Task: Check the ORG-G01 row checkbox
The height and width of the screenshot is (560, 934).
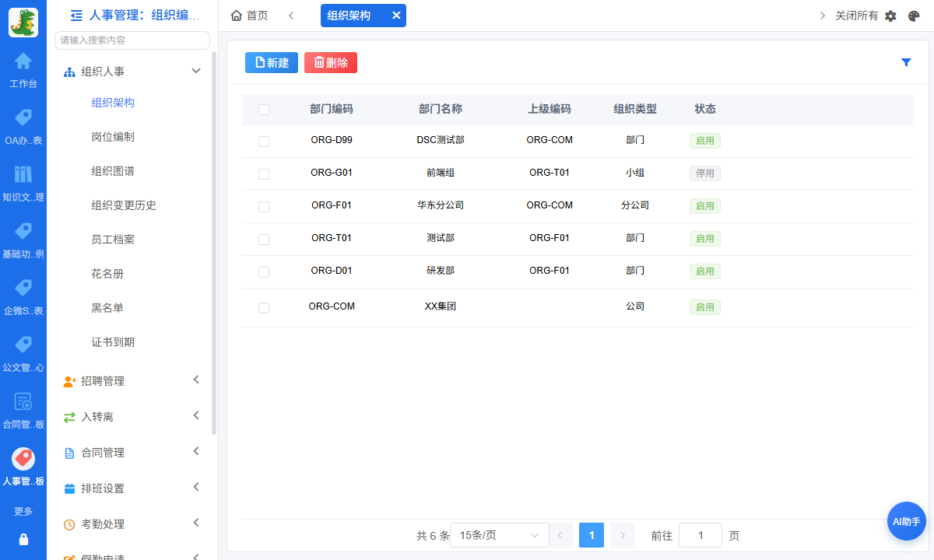Action: [x=264, y=174]
